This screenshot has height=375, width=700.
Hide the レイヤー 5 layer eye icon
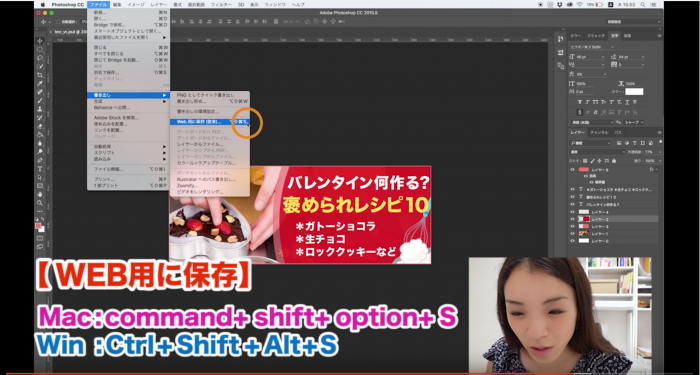572,170
